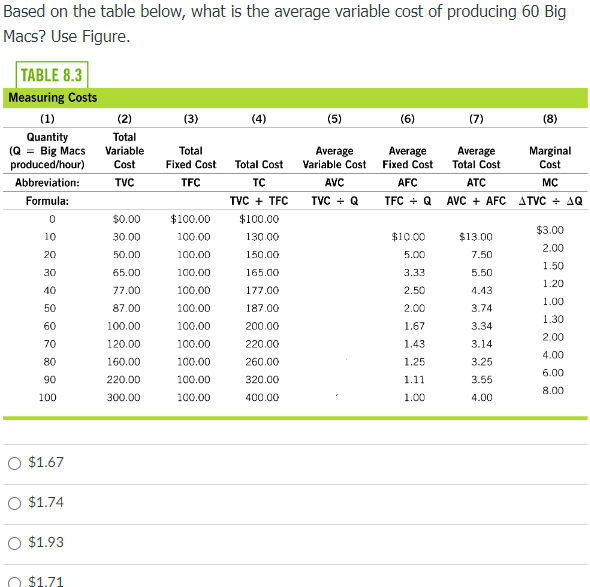Click marginal cost value $3.00
This screenshot has width=590, height=587.
click(550, 230)
